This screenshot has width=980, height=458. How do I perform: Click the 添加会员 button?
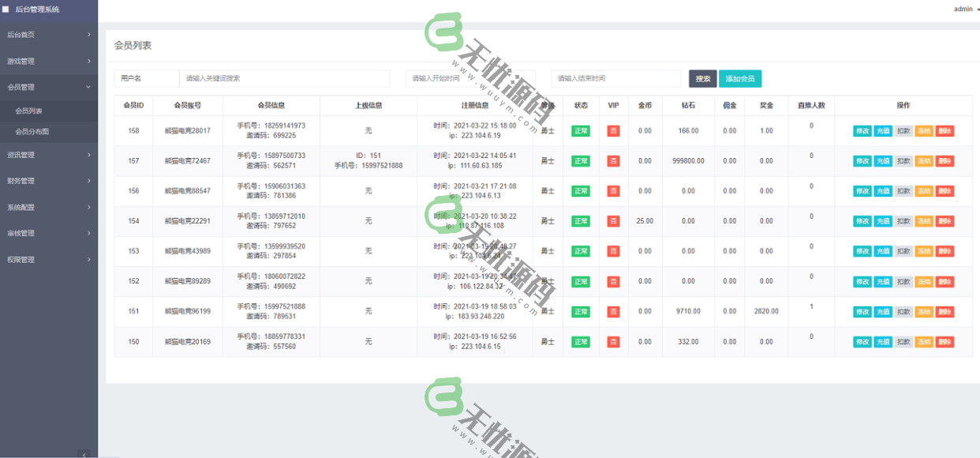pyautogui.click(x=739, y=79)
